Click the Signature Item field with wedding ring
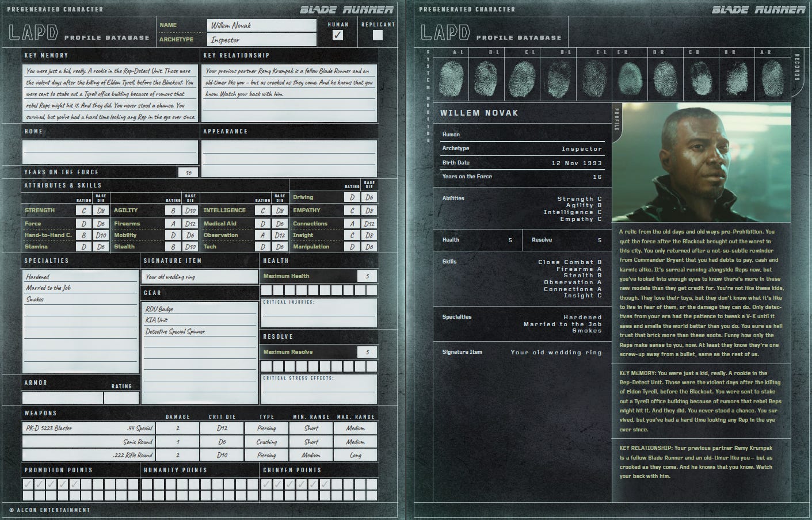 200,277
